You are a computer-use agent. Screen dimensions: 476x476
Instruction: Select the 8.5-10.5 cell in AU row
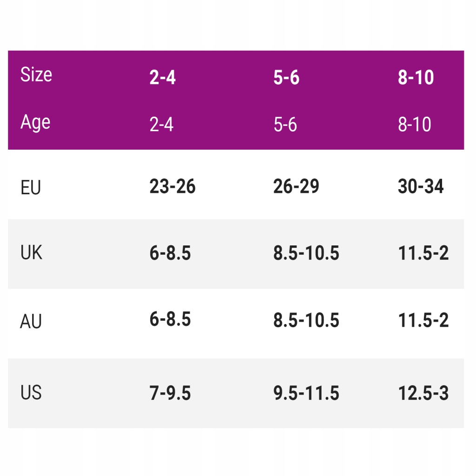tap(306, 321)
